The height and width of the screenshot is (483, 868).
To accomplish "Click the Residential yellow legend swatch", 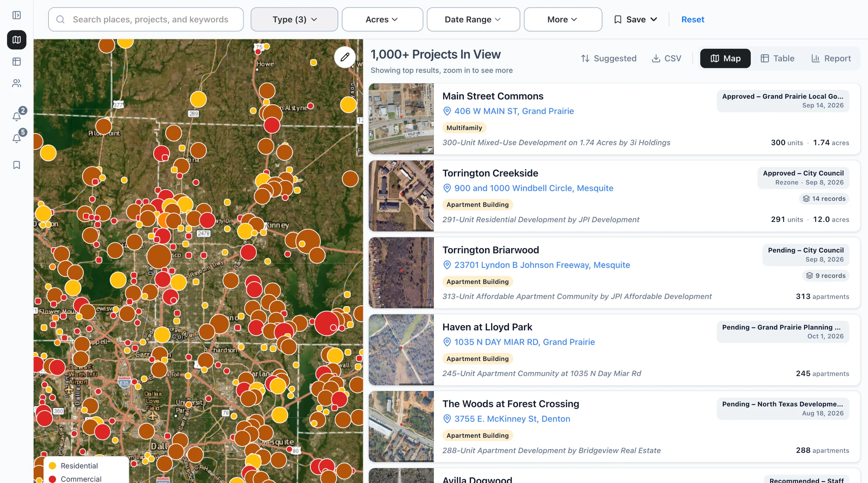I will (52, 466).
